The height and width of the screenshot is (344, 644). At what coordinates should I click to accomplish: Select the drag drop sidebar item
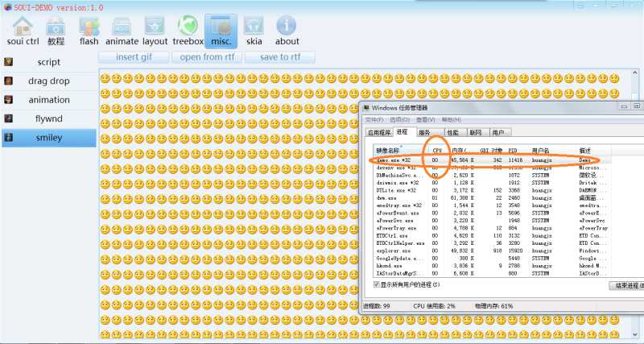pos(49,81)
